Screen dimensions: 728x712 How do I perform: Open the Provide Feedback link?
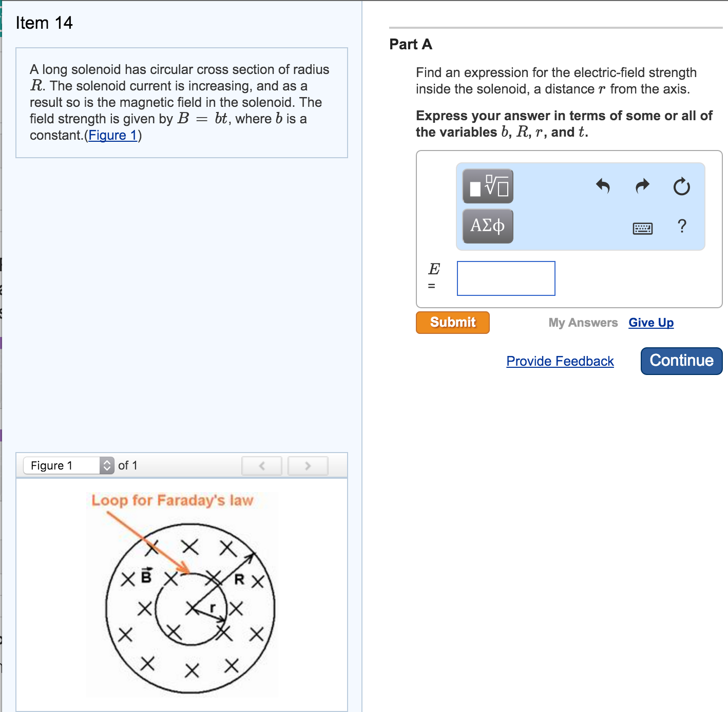560,361
